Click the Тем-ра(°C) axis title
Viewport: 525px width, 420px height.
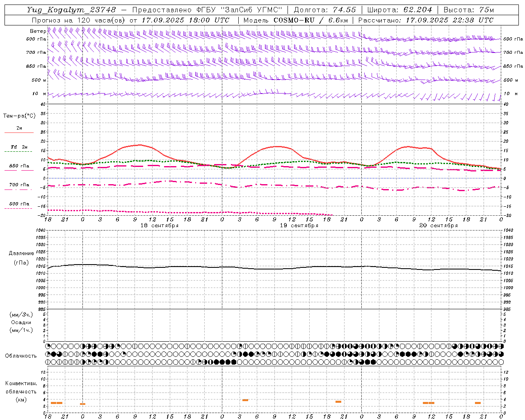19,116
